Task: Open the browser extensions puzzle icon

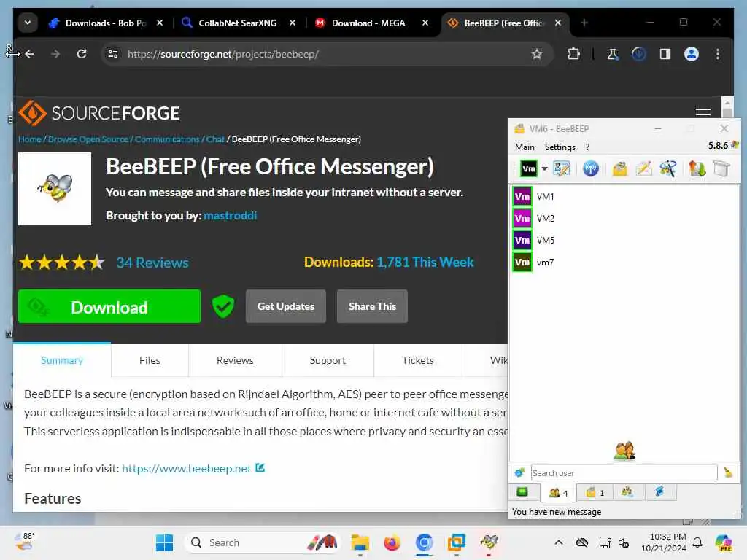Action: [x=573, y=54]
